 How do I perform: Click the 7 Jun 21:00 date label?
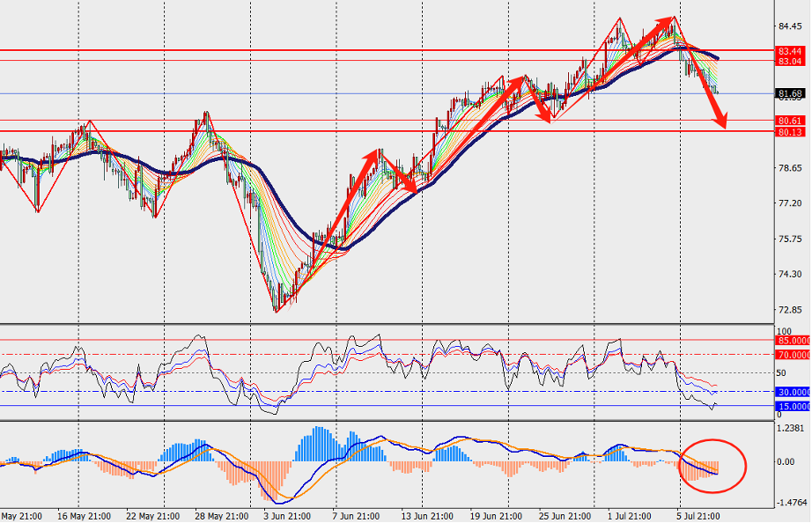(356, 516)
